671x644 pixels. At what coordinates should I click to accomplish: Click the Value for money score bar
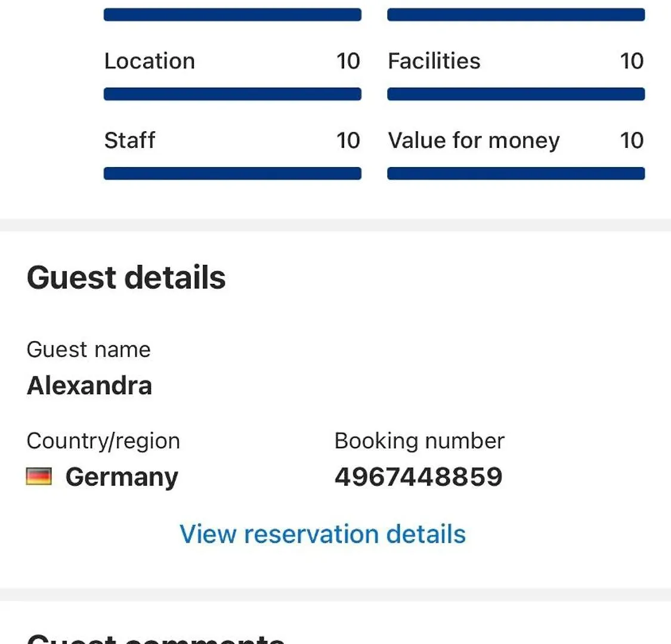tap(516, 174)
